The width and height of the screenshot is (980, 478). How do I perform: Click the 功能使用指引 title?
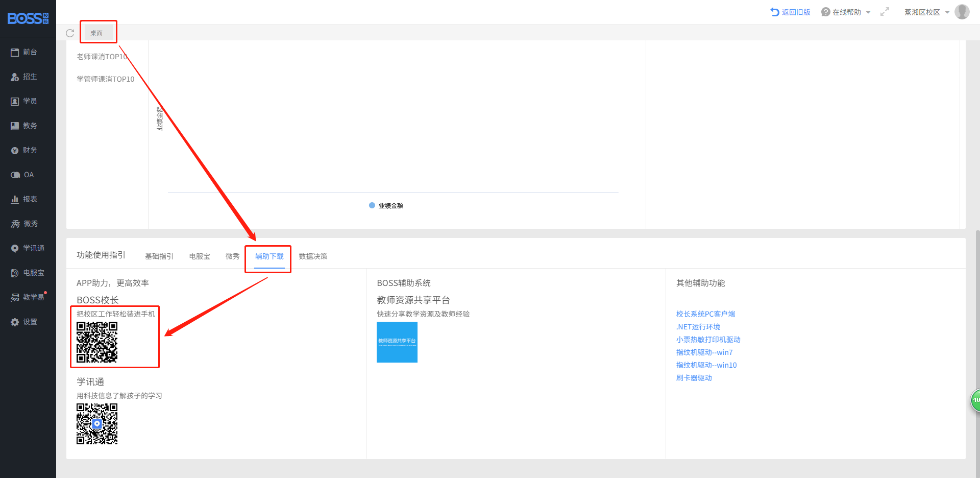pyautogui.click(x=101, y=255)
